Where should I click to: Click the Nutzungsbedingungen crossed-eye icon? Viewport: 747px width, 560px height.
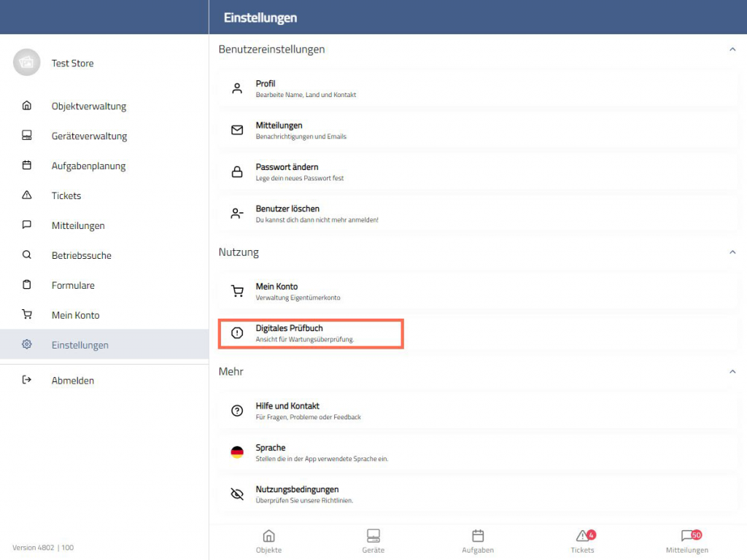pos(237,494)
